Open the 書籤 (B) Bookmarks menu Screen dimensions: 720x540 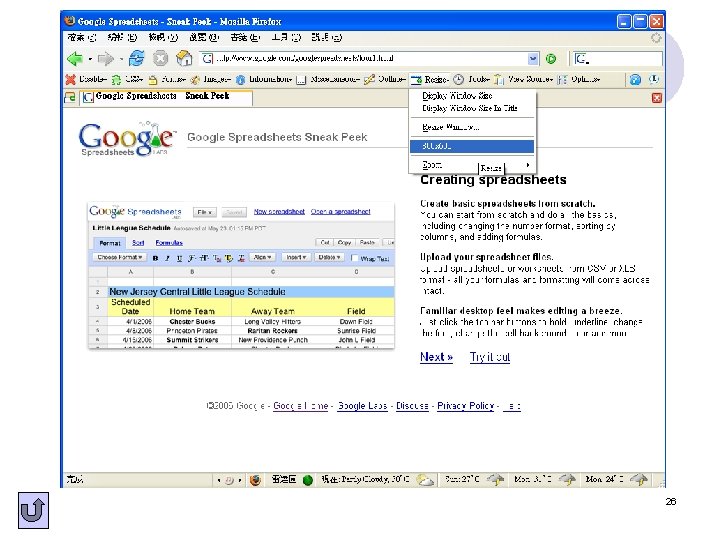[245, 38]
